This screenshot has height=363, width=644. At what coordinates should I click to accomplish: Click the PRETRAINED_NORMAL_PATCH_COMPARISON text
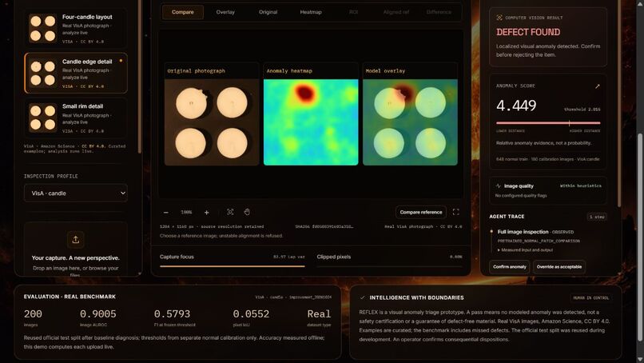coord(539,241)
